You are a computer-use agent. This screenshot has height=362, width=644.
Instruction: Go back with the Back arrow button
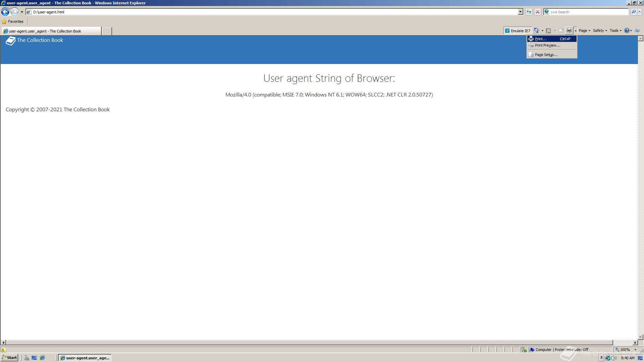5,12
